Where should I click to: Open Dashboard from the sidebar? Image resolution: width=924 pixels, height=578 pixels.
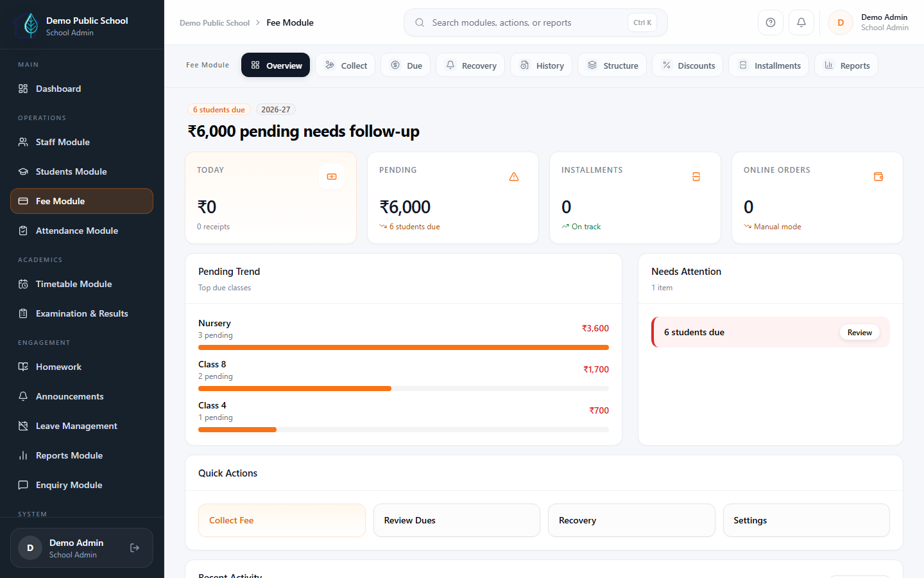pos(81,89)
